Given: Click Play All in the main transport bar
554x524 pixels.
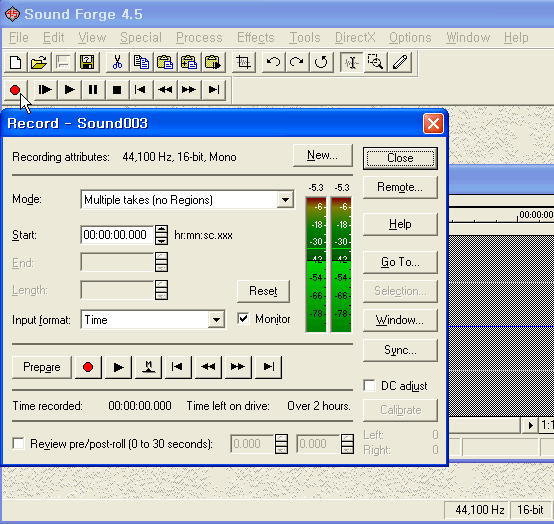Looking at the screenshot, I should pyautogui.click(x=45, y=90).
